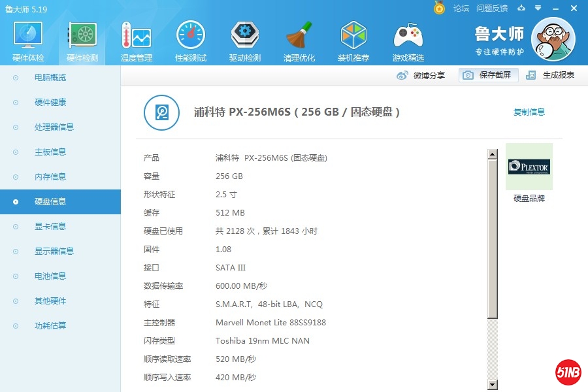Click 复制信息 copy info link
This screenshot has height=392, width=588.
529,112
